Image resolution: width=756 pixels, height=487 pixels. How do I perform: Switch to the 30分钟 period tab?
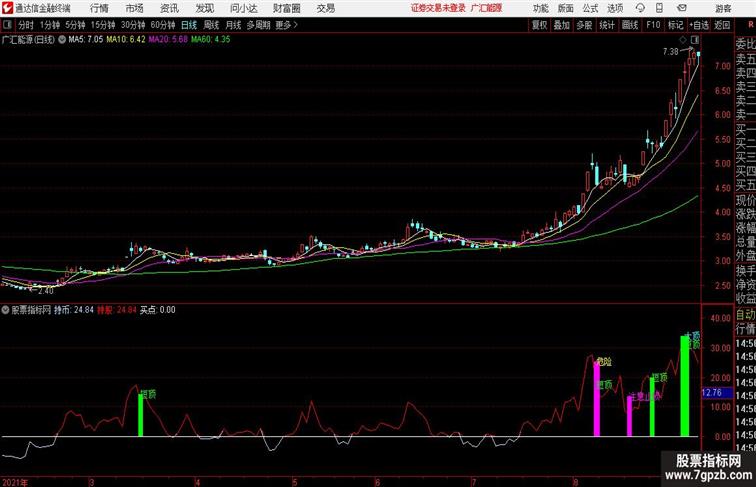coord(133,25)
